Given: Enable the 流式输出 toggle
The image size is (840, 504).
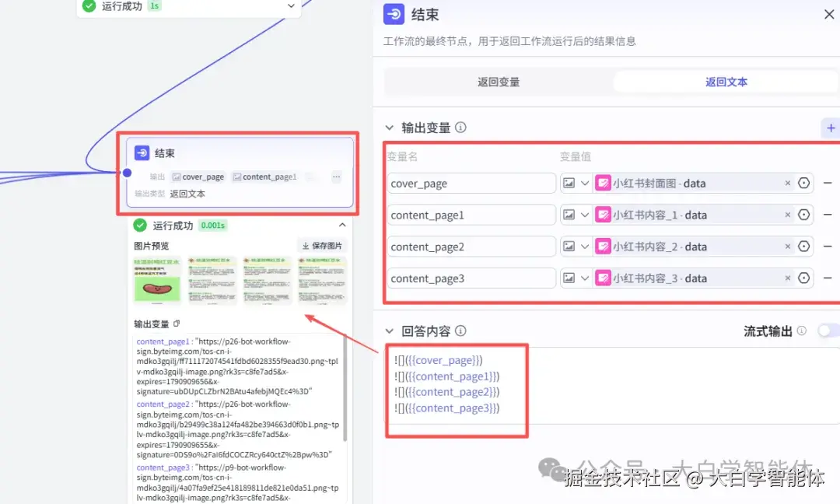Looking at the screenshot, I should [x=828, y=331].
